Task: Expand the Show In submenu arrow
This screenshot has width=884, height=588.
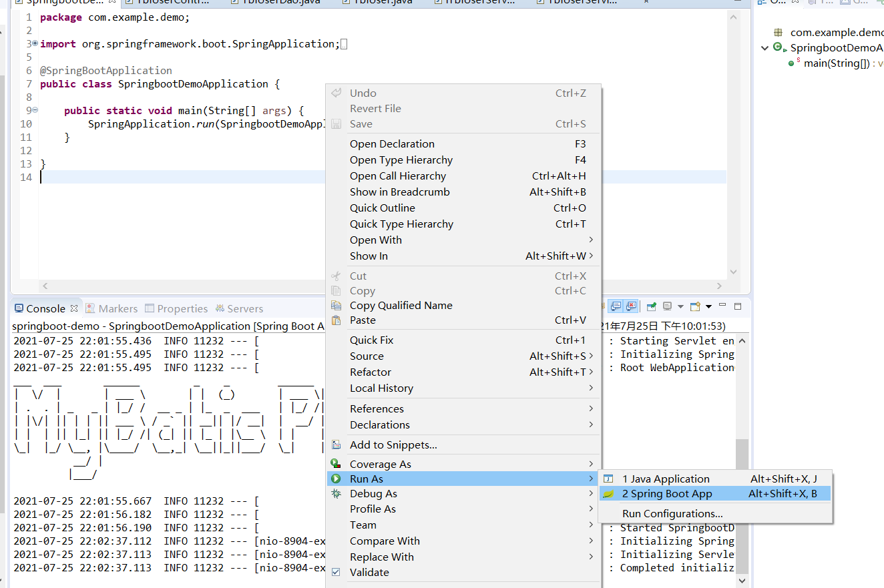Action: 591,256
